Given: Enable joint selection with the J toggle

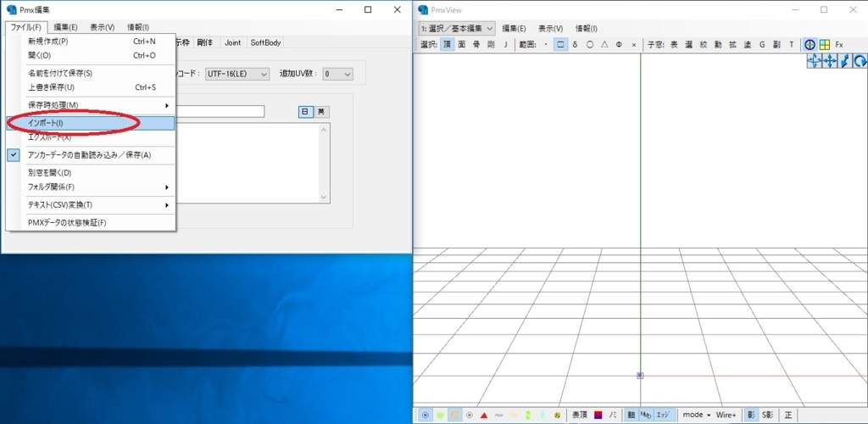Looking at the screenshot, I should (505, 45).
